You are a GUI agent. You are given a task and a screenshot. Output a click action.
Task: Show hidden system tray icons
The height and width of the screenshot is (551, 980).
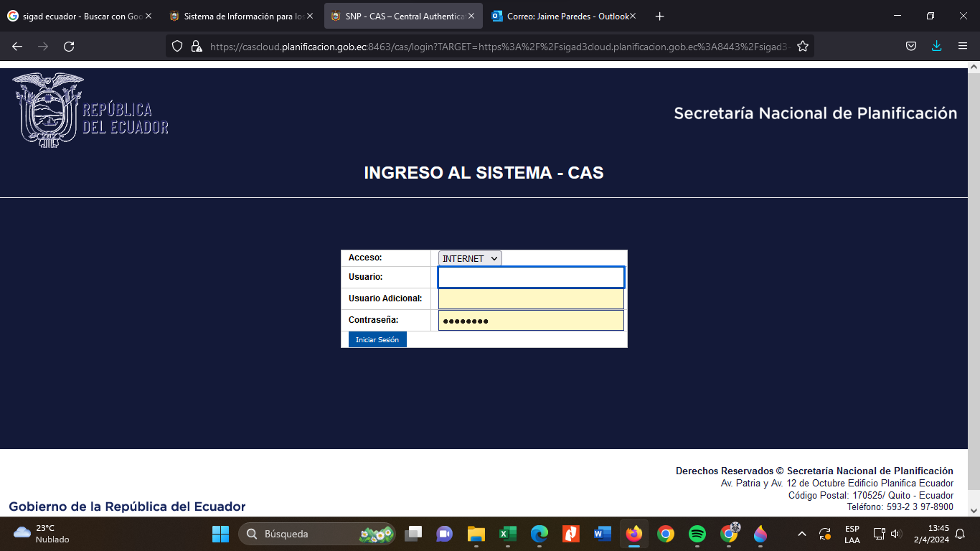(802, 534)
